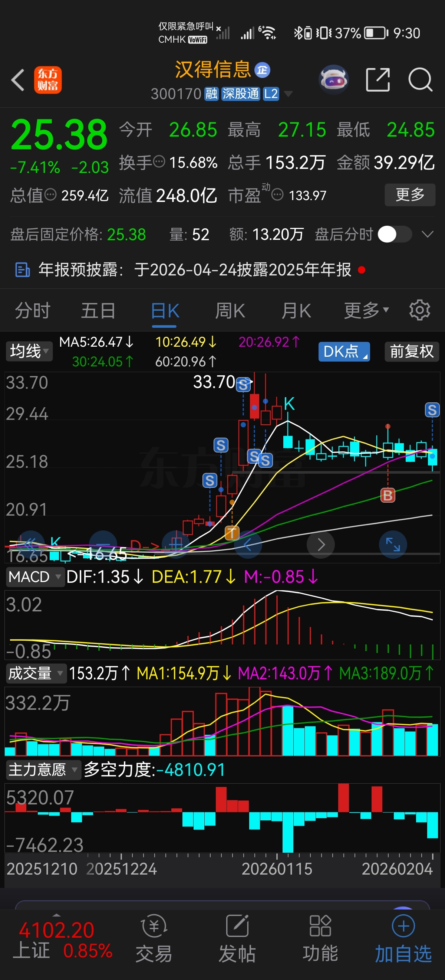Open the annual report document icon
Viewport: 445px width, 980px height.
pyautogui.click(x=22, y=270)
